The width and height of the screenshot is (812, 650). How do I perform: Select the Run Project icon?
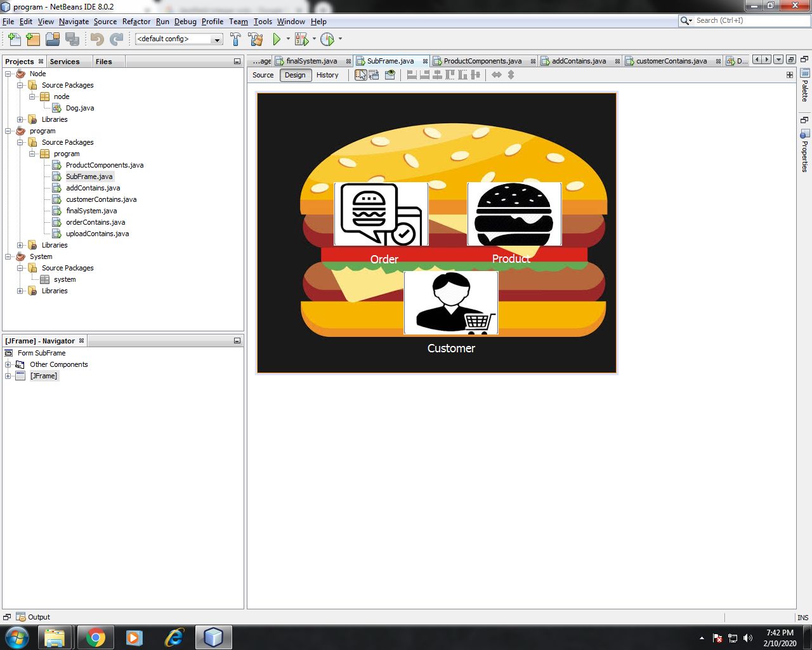pos(276,39)
